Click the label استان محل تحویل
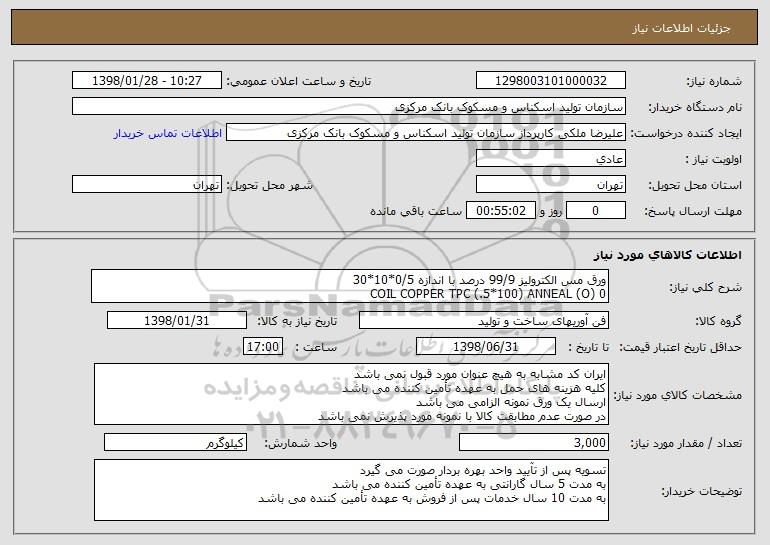Image resolution: width=770 pixels, height=545 pixels. click(x=695, y=185)
